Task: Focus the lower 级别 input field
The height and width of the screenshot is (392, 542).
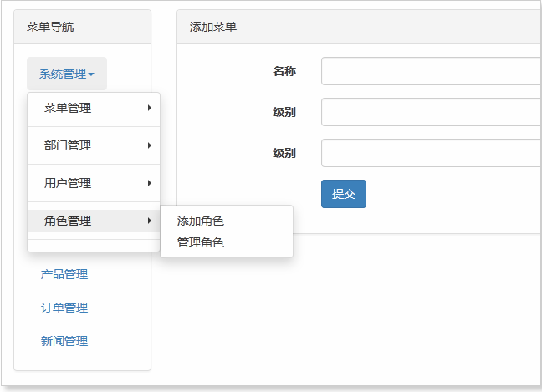Action: pyautogui.click(x=431, y=153)
